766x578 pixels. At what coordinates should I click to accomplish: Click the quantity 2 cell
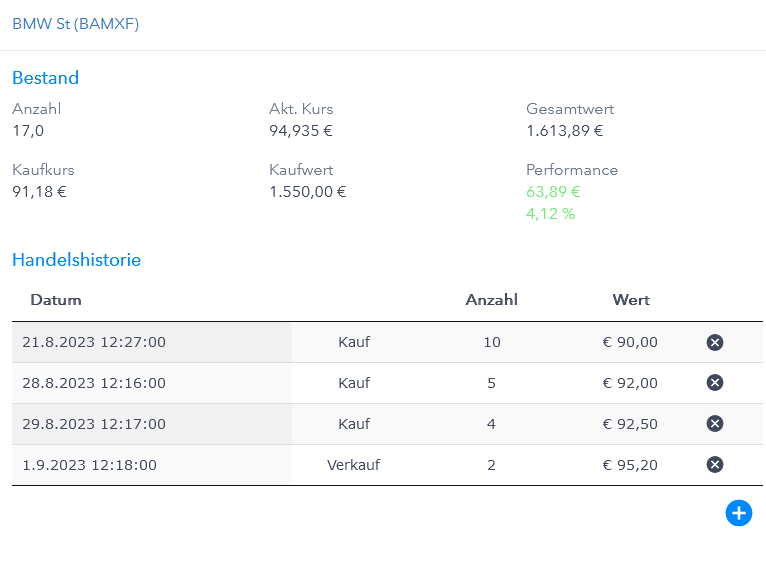pyautogui.click(x=491, y=465)
